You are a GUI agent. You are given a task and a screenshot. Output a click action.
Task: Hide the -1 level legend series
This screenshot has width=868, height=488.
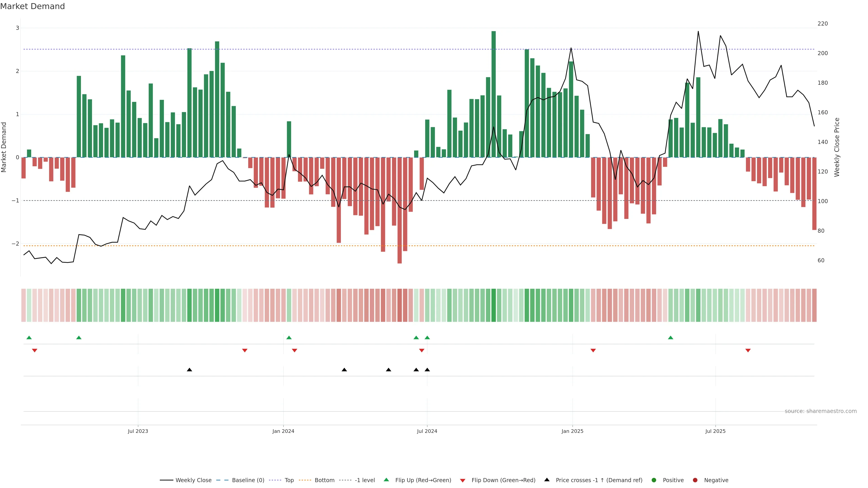[365, 480]
